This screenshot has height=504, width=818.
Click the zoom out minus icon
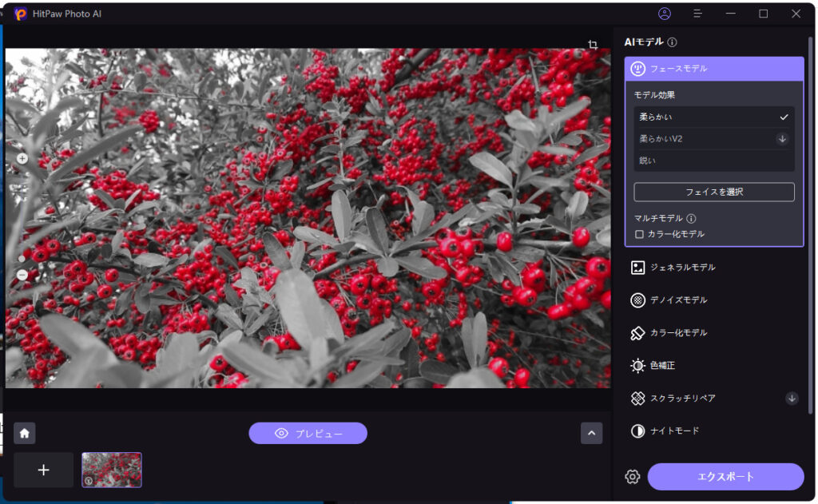pyautogui.click(x=22, y=275)
